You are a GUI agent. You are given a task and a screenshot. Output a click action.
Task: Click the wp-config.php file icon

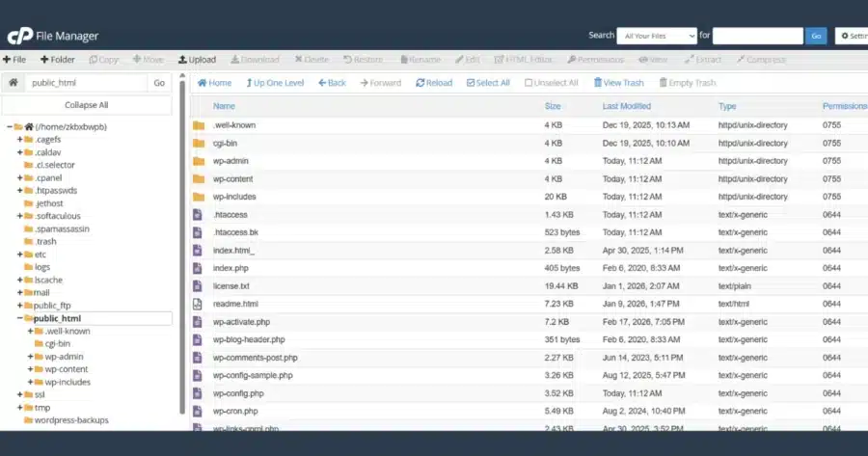point(197,393)
